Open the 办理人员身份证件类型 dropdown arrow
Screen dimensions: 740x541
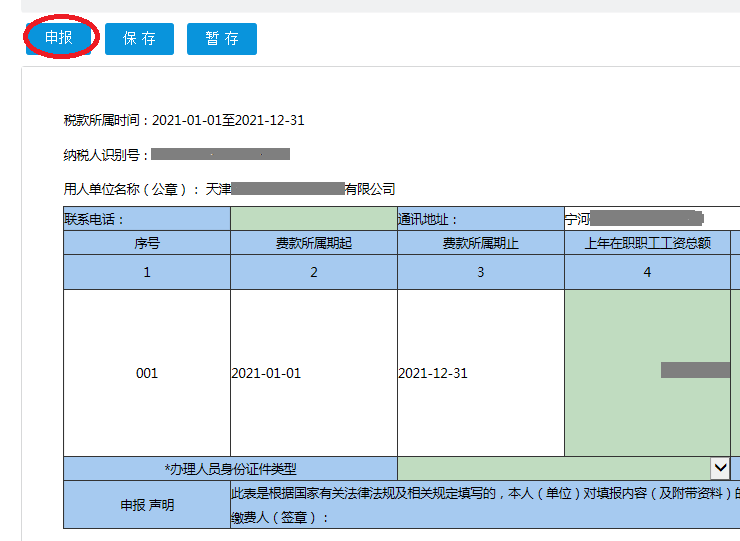[x=720, y=468]
